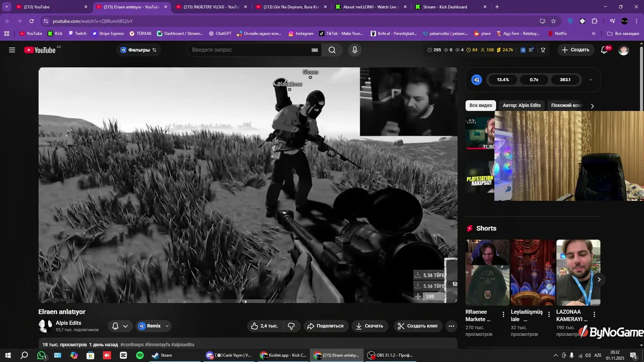Image resolution: width=644 pixels, height=362 pixels.
Task: Open CapCut from the taskbar
Action: [123, 355]
